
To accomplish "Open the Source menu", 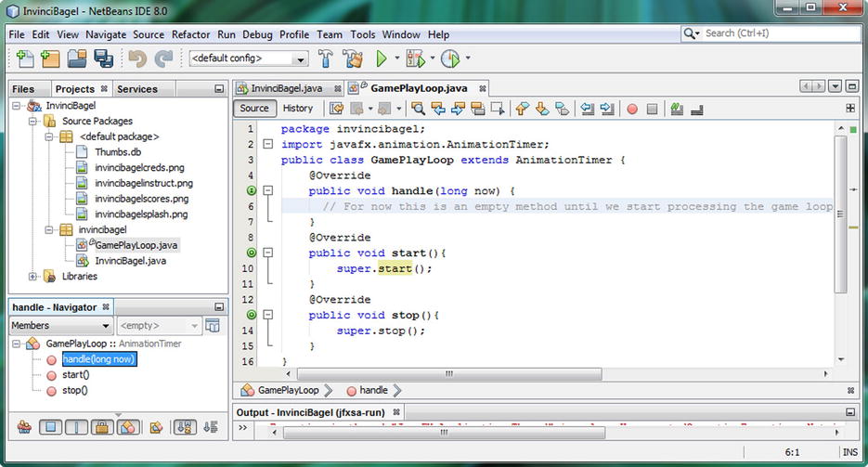I will point(149,34).
